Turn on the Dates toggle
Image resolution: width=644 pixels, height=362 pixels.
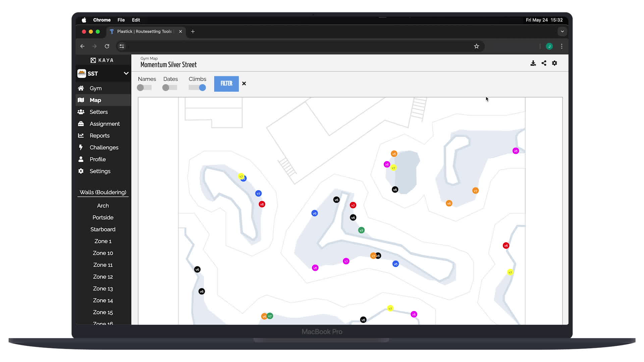[169, 87]
